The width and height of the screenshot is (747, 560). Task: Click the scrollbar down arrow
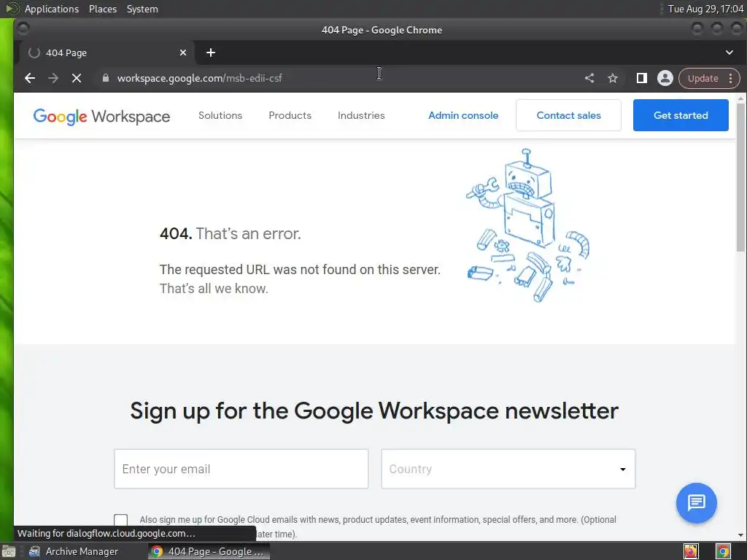740,534
